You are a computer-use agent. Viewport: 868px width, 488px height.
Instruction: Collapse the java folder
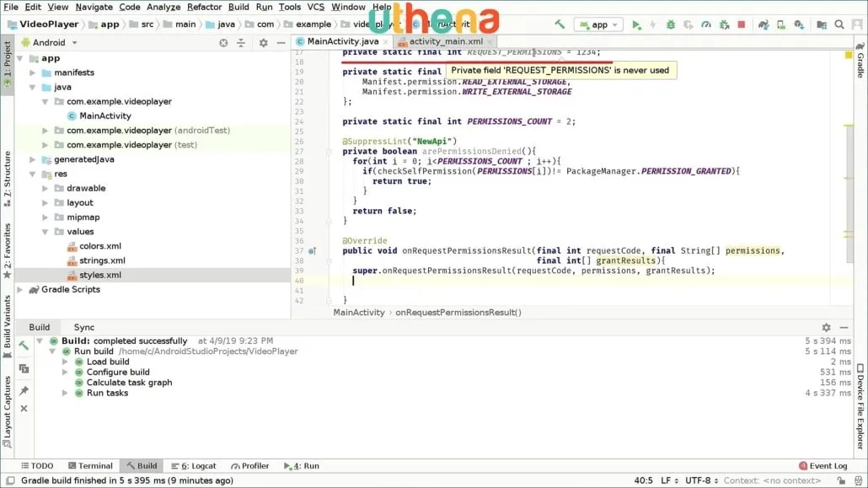[32, 87]
